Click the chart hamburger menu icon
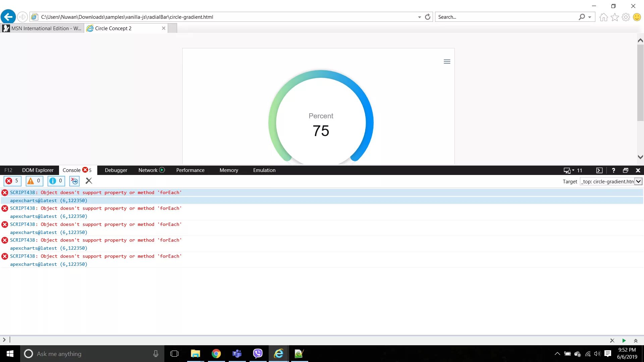The image size is (644, 362). pos(447,62)
